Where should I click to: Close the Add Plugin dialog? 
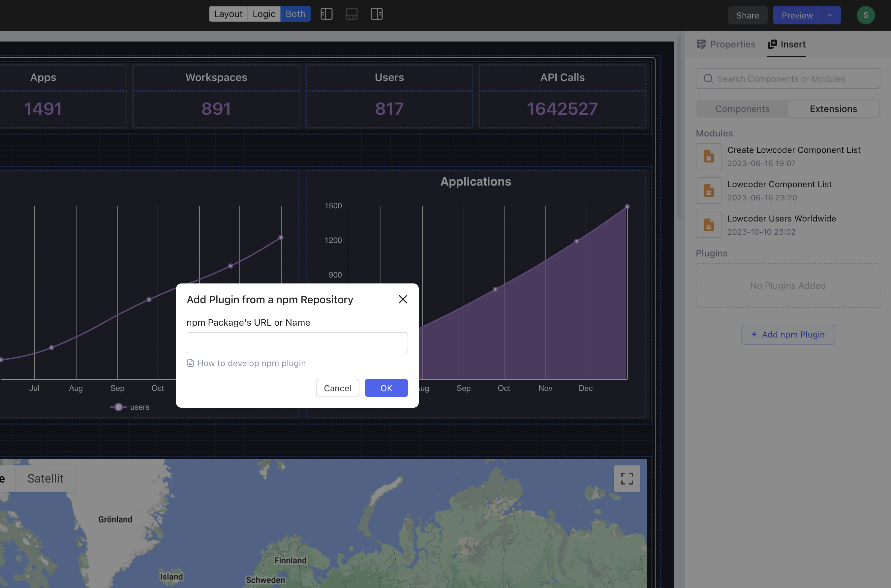point(403,299)
